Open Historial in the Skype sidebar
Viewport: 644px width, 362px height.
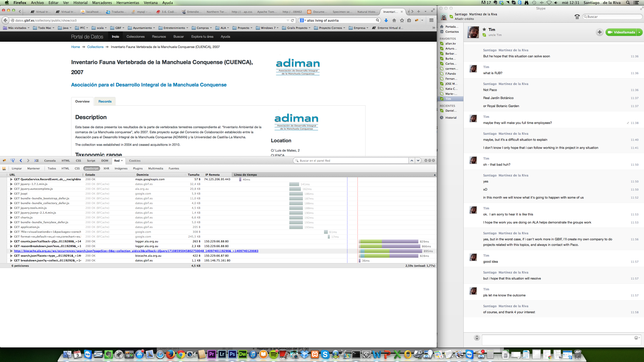point(451,117)
